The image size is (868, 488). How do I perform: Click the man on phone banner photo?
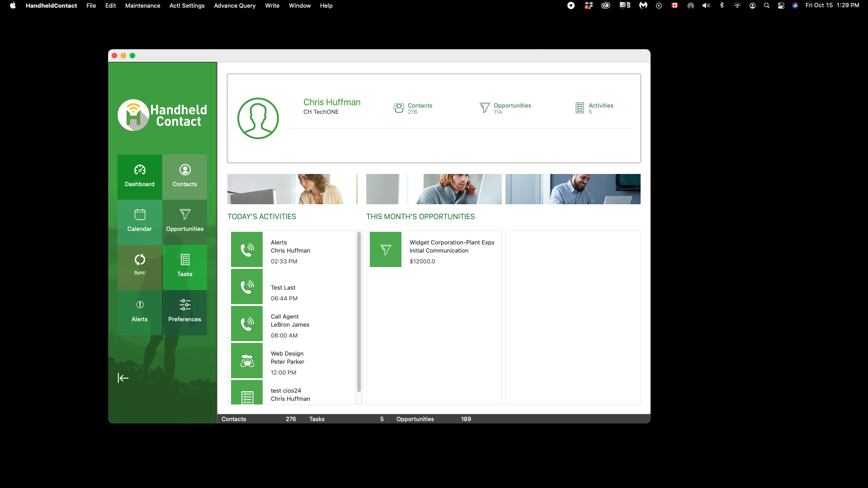(x=434, y=189)
